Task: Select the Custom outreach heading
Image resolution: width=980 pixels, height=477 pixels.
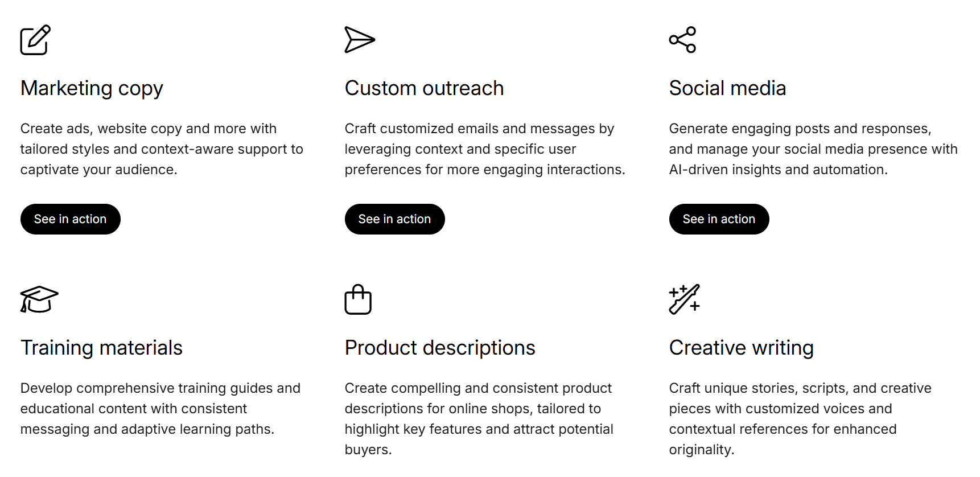Action: pyautogui.click(x=424, y=88)
